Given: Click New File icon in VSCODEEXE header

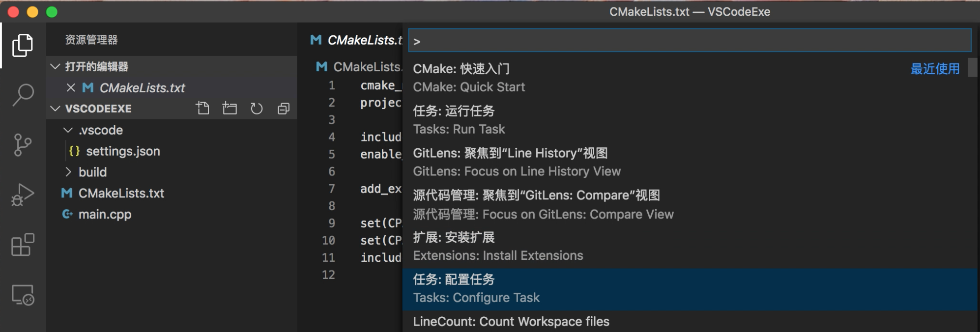Looking at the screenshot, I should pos(202,108).
